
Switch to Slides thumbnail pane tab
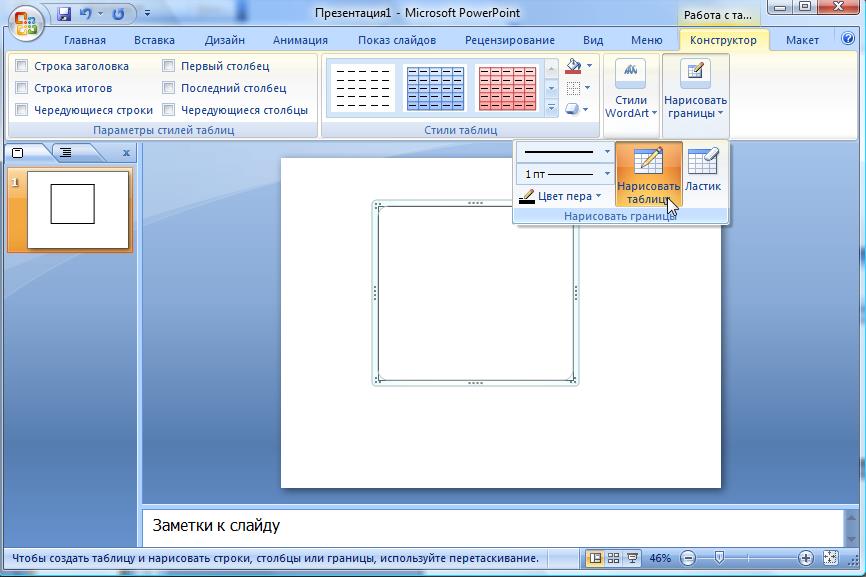(18, 152)
